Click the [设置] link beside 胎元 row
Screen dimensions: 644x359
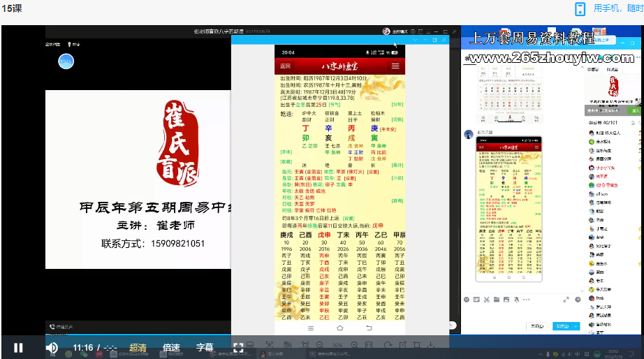(x=373, y=172)
